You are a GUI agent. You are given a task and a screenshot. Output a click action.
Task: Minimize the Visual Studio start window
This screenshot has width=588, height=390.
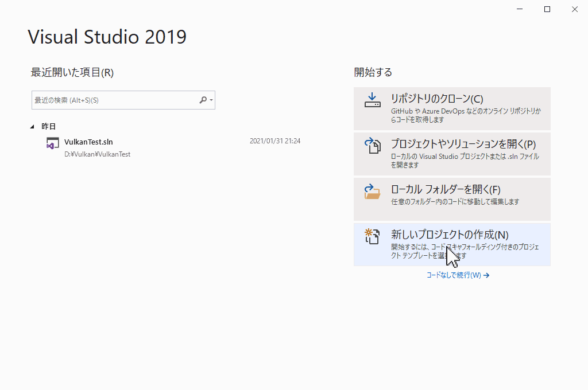(x=520, y=9)
